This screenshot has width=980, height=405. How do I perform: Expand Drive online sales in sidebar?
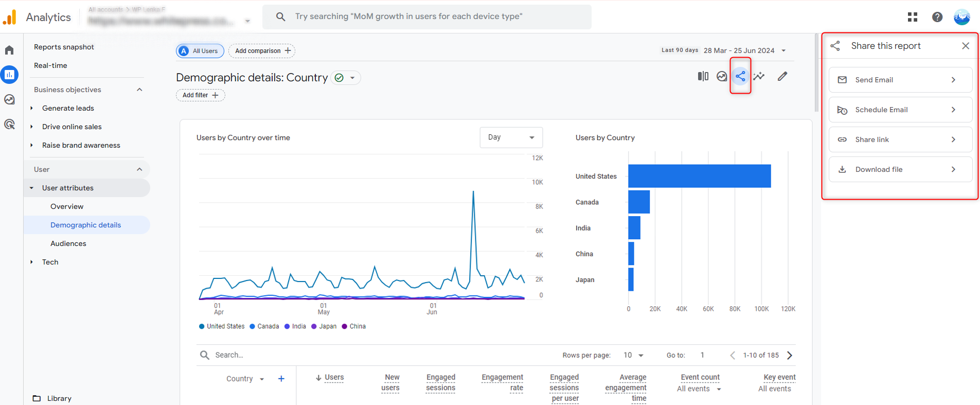click(x=31, y=127)
